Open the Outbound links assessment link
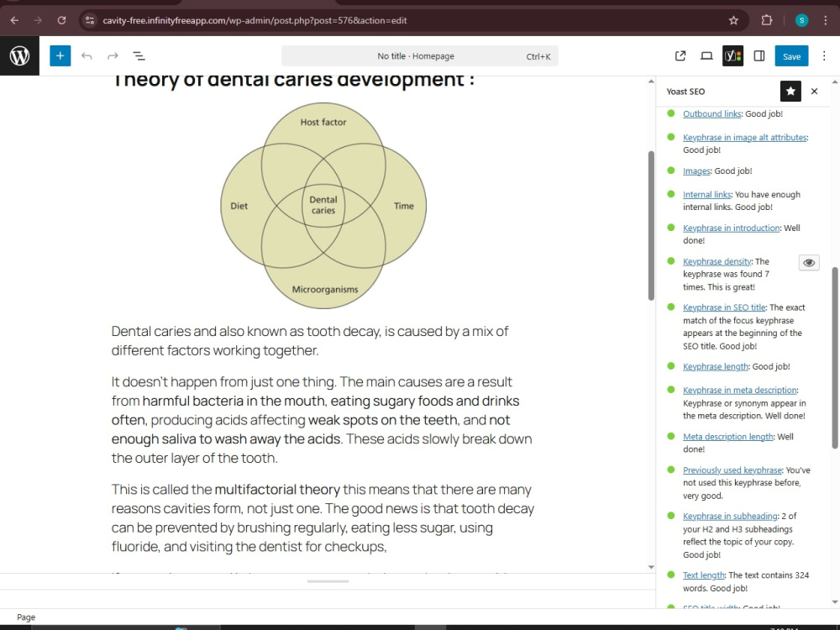This screenshot has width=840, height=630. click(711, 113)
